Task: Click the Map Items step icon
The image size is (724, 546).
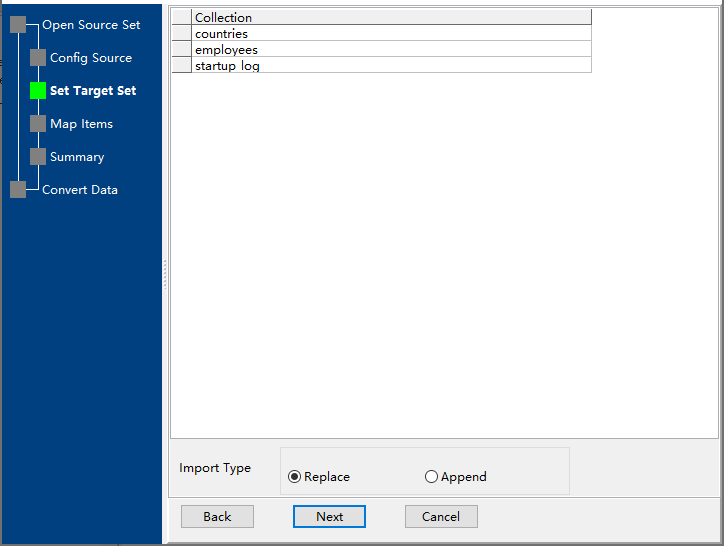Action: coord(38,124)
